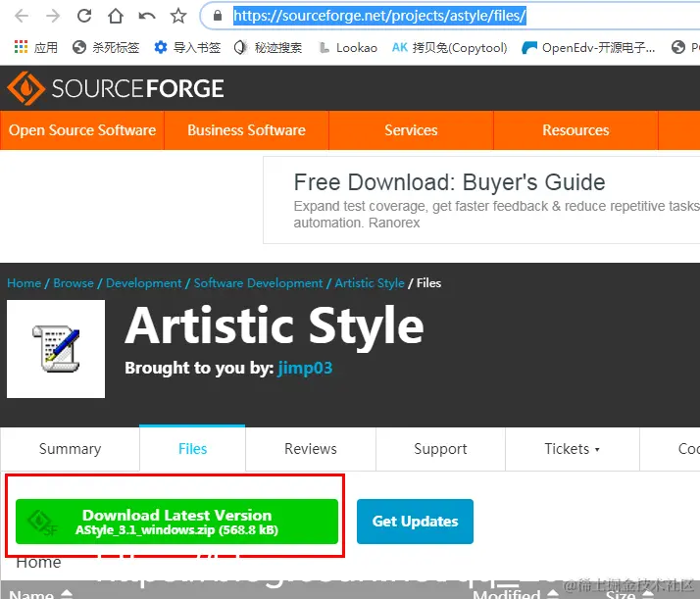Image resolution: width=700 pixels, height=599 pixels.
Task: Open the 杀死标签 bookmark
Action: point(106,47)
